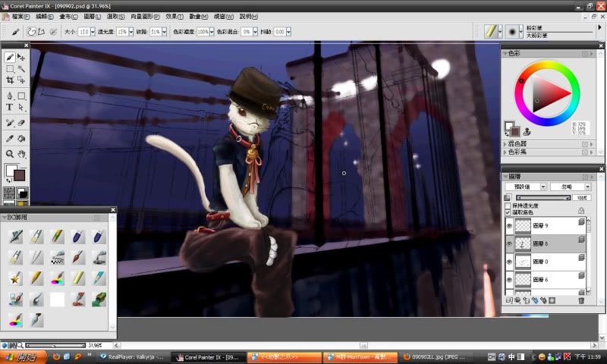Select the Layer Adjuster tool
The height and width of the screenshot is (364, 607).
pos(21,57)
